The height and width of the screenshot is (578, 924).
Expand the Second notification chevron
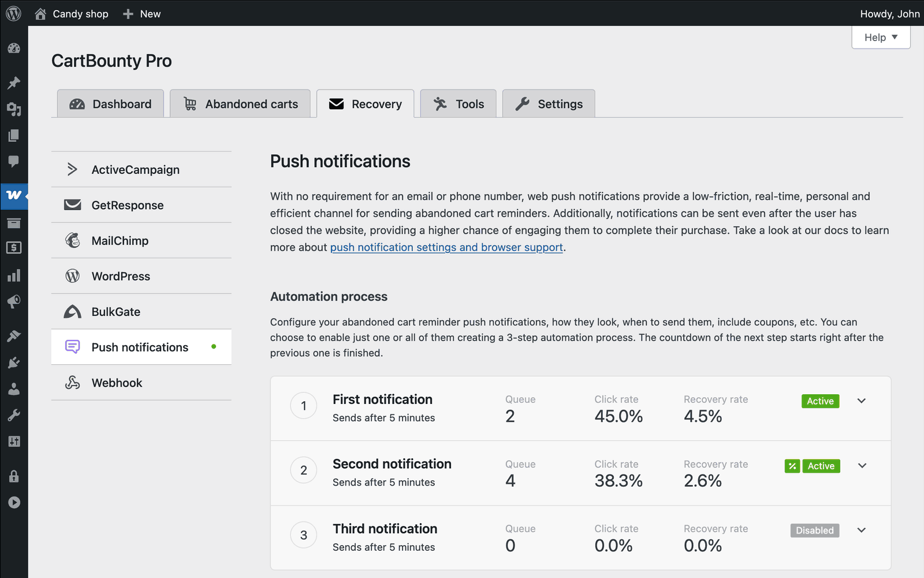[862, 465]
